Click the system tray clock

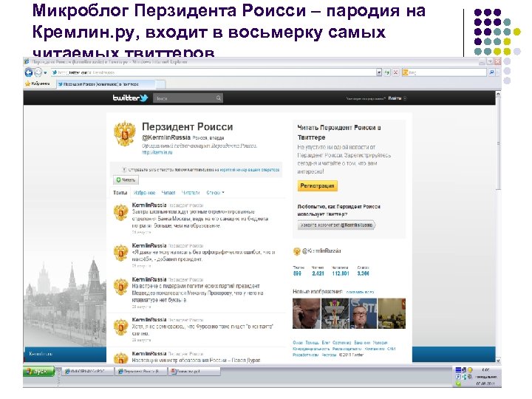pyautogui.click(x=486, y=377)
